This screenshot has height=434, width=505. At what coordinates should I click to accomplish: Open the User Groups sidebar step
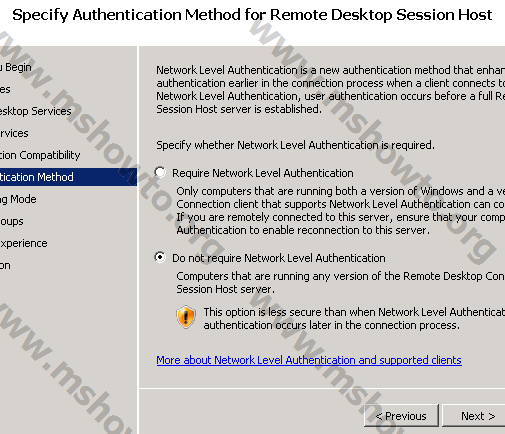click(12, 221)
